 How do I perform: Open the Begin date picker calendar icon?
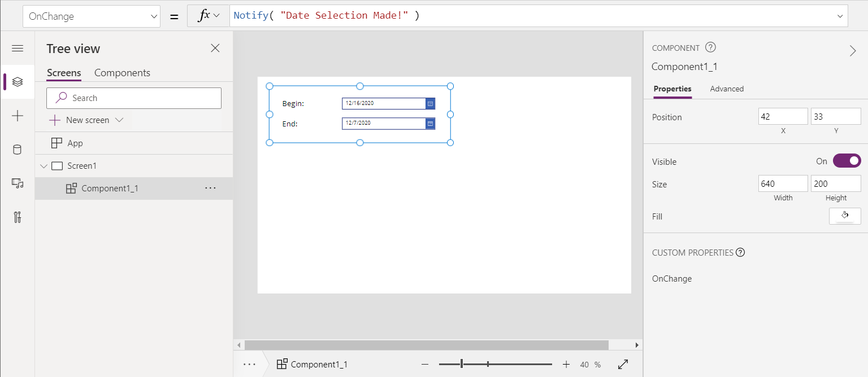(x=430, y=104)
